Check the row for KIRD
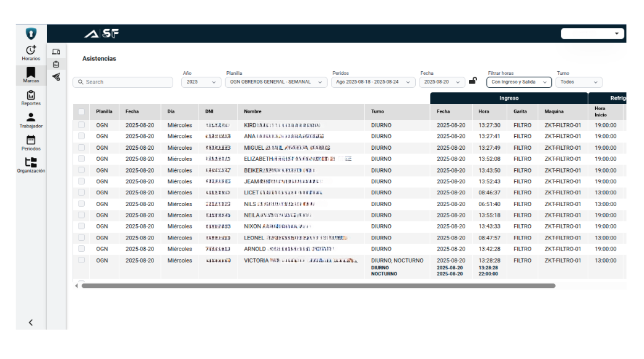Viewport: 644px width, 359px height. pos(81,125)
